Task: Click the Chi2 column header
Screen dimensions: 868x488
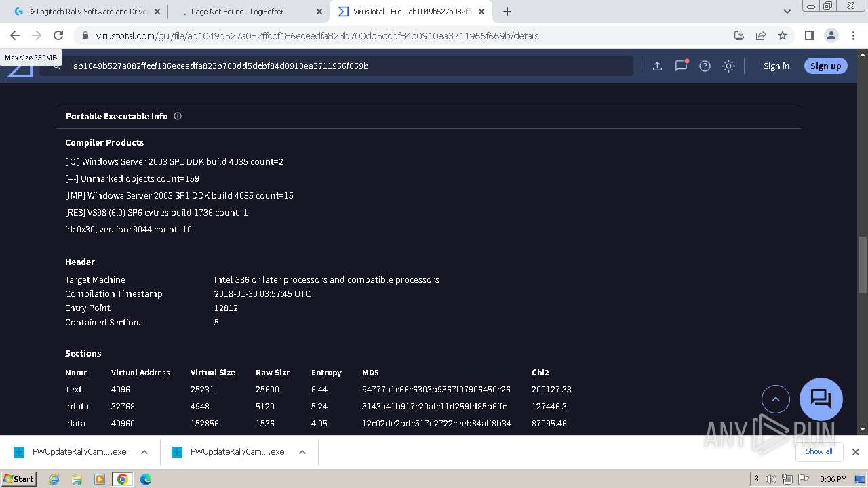Action: (x=540, y=373)
